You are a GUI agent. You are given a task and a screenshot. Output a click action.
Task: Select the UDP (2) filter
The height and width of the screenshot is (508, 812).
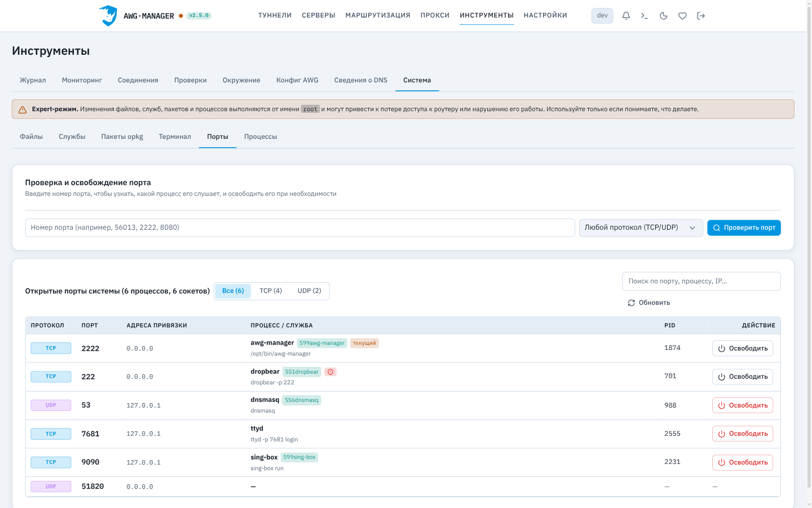(310, 291)
